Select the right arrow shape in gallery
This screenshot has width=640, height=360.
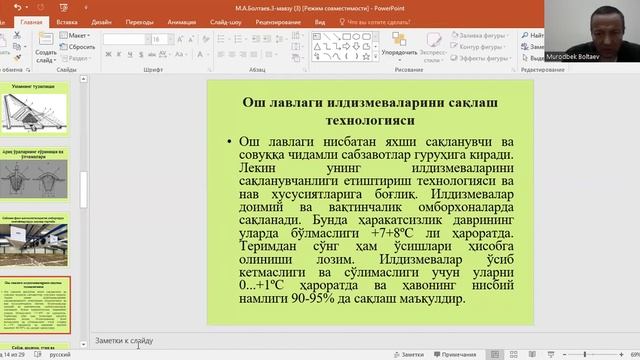pyautogui.click(x=347, y=47)
